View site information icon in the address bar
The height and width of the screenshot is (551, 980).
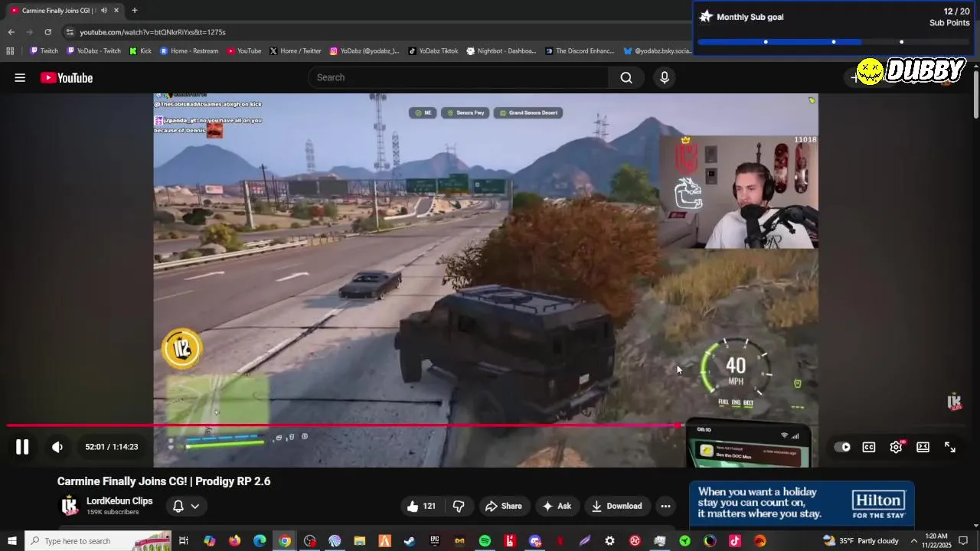70,32
